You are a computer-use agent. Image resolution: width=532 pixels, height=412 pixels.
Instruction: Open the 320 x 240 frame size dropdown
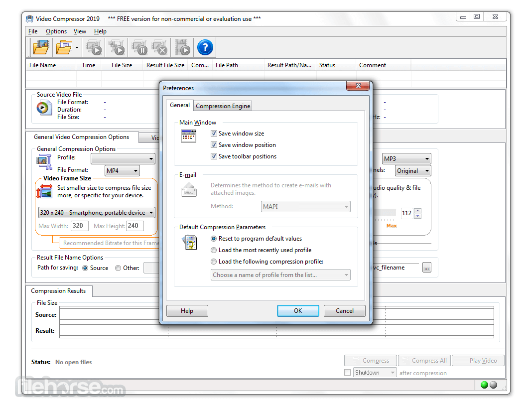point(96,213)
